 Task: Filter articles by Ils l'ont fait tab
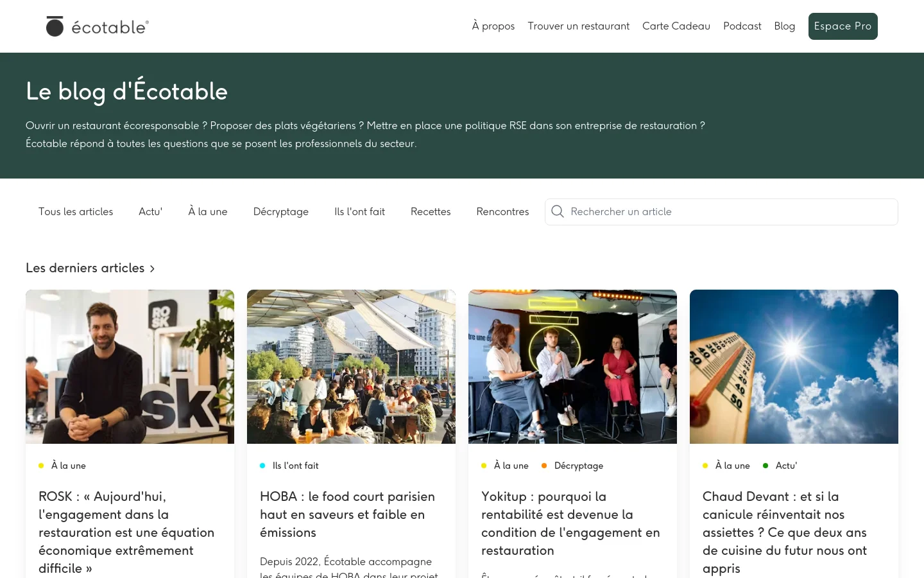[359, 211]
